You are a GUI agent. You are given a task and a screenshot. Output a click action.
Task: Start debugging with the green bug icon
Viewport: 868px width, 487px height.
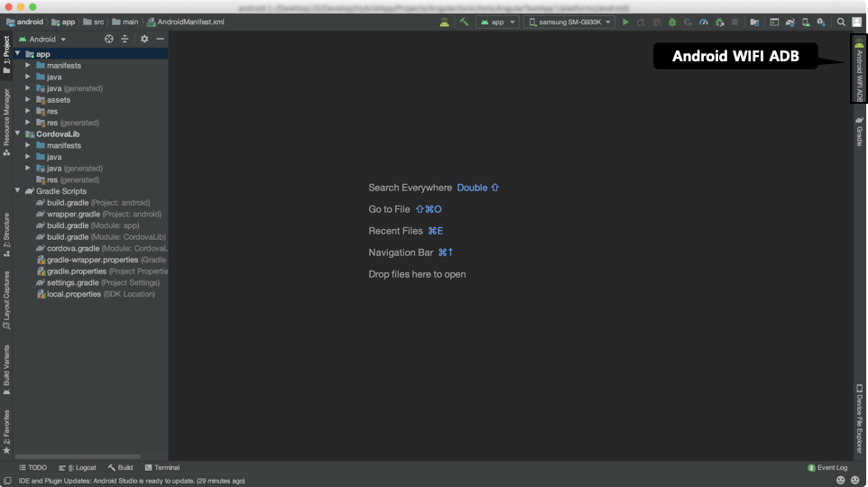(672, 23)
